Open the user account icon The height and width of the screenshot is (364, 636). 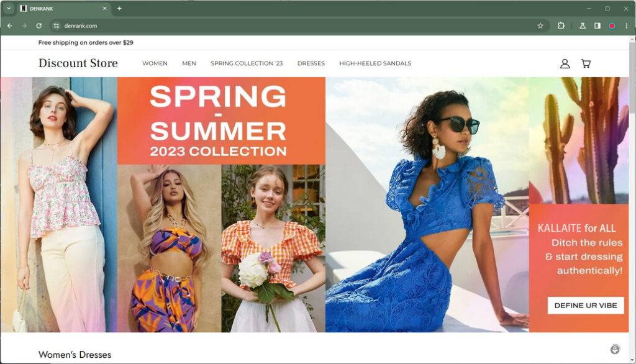pos(565,63)
